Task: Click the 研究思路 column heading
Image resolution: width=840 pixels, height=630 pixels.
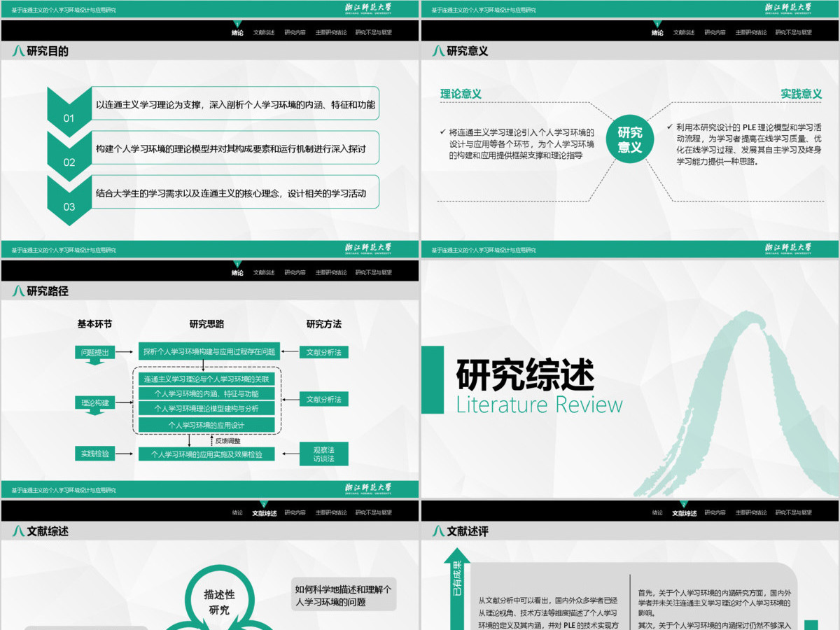Action: tap(206, 324)
